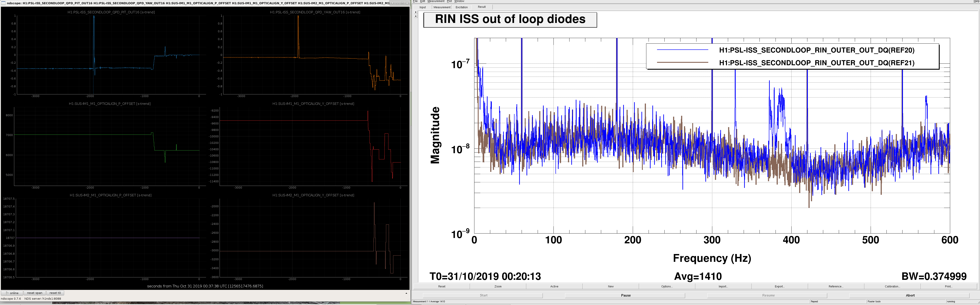Image resolution: width=980 pixels, height=305 pixels.
Task: Click the 'Measurement 1 / Average 1410' status text
Action: click(x=429, y=302)
